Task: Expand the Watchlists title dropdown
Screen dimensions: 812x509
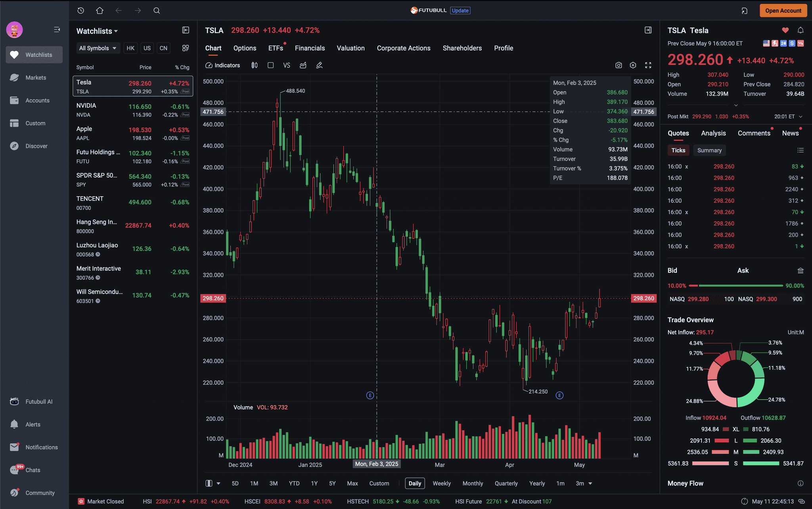Action: coord(97,31)
